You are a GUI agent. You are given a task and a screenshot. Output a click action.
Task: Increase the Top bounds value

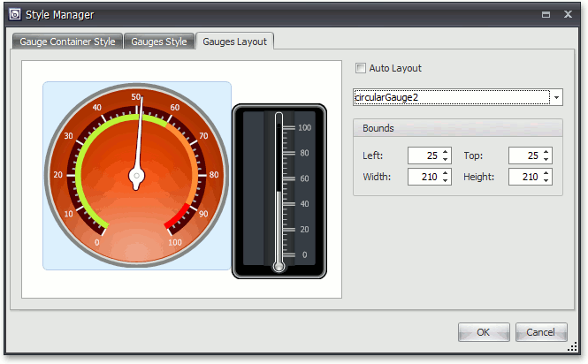546,151
